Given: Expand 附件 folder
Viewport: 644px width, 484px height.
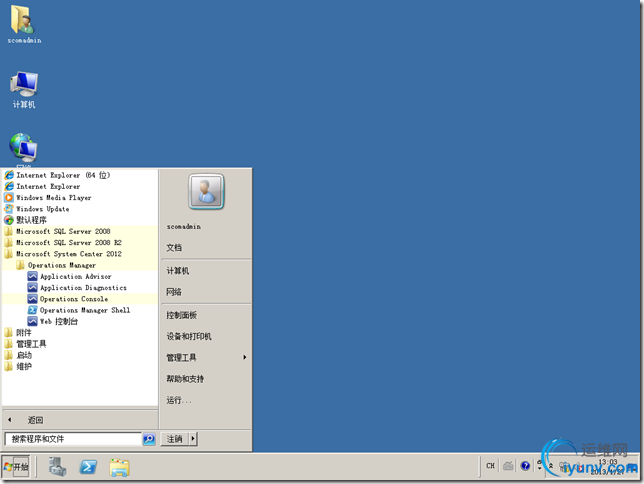Looking at the screenshot, I should [x=23, y=332].
